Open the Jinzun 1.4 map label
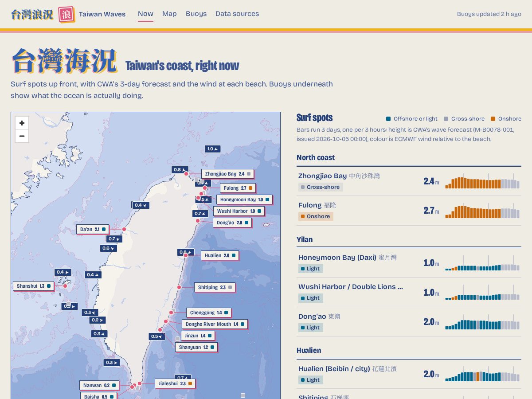This screenshot has height=399, width=532. (x=198, y=336)
